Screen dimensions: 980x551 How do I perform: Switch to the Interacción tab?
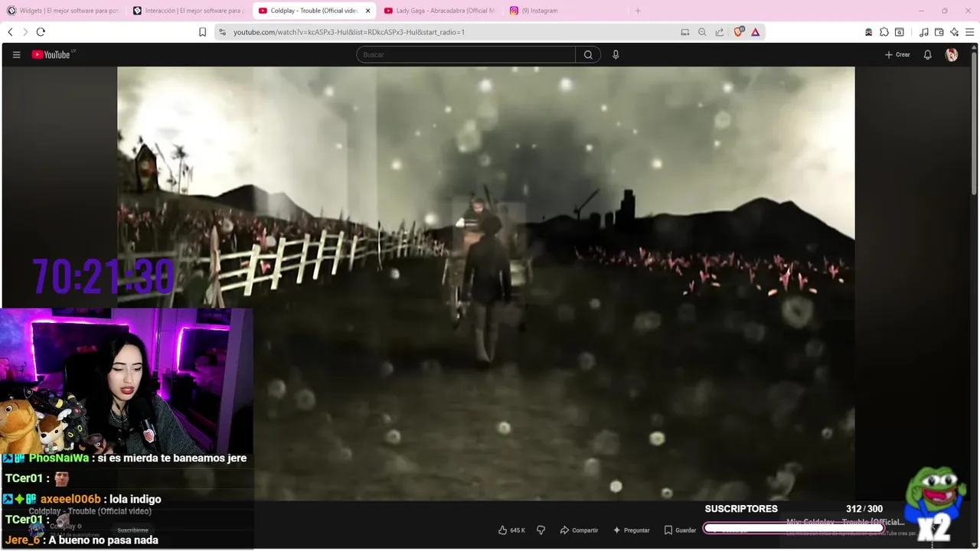click(188, 11)
